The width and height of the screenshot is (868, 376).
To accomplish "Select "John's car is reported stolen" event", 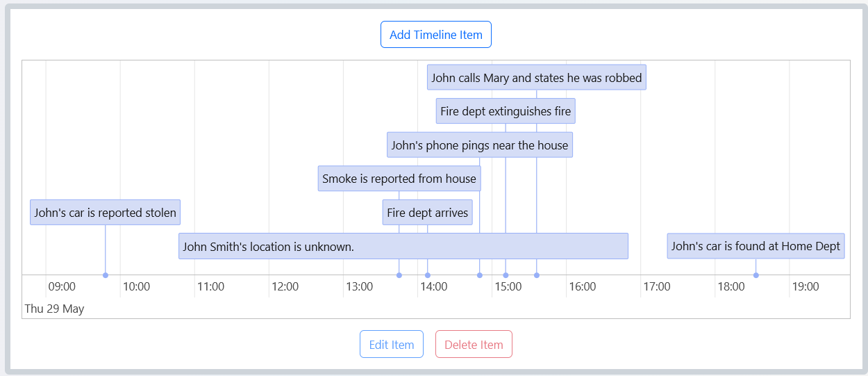I will click(105, 213).
